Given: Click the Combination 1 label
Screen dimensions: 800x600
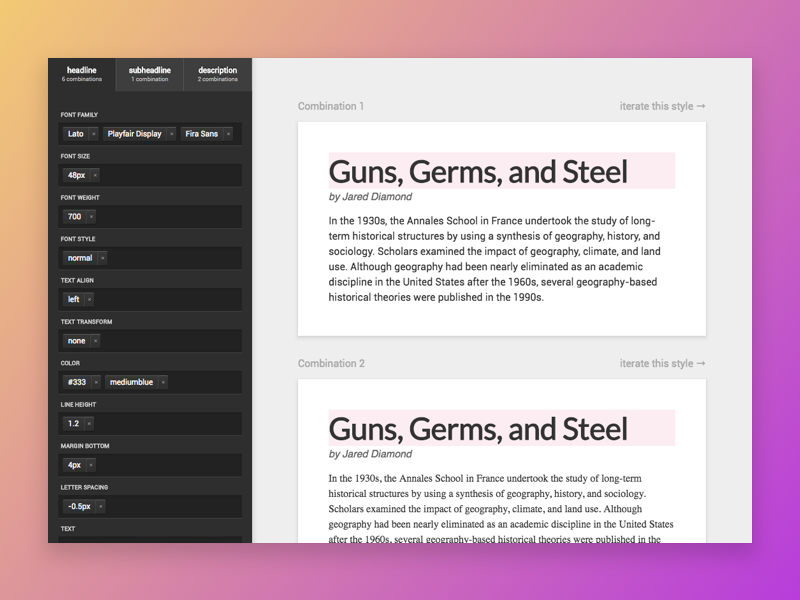Looking at the screenshot, I should pos(331,106).
